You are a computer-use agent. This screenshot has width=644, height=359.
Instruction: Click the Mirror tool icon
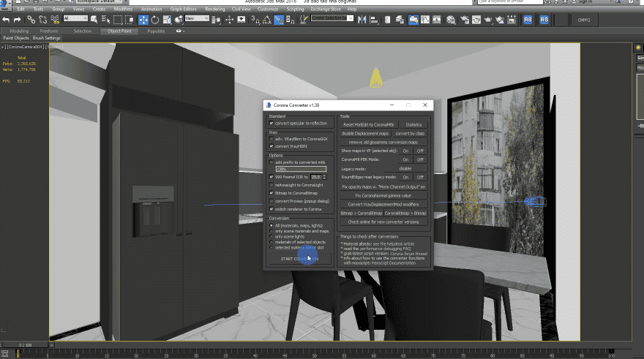point(362,20)
